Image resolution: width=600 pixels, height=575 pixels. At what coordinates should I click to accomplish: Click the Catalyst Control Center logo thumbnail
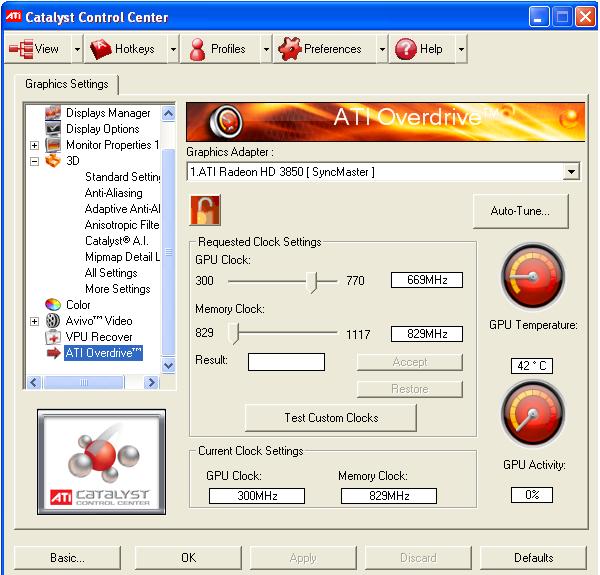(x=101, y=462)
